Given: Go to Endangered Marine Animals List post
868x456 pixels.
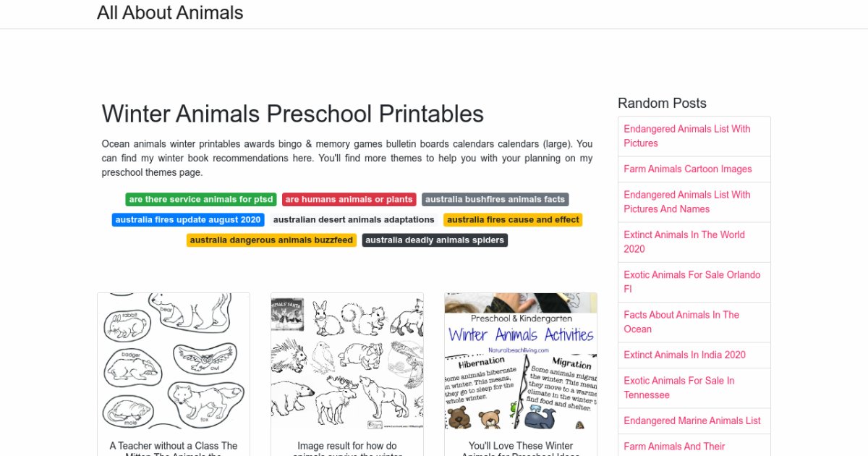Looking at the screenshot, I should click(692, 421).
